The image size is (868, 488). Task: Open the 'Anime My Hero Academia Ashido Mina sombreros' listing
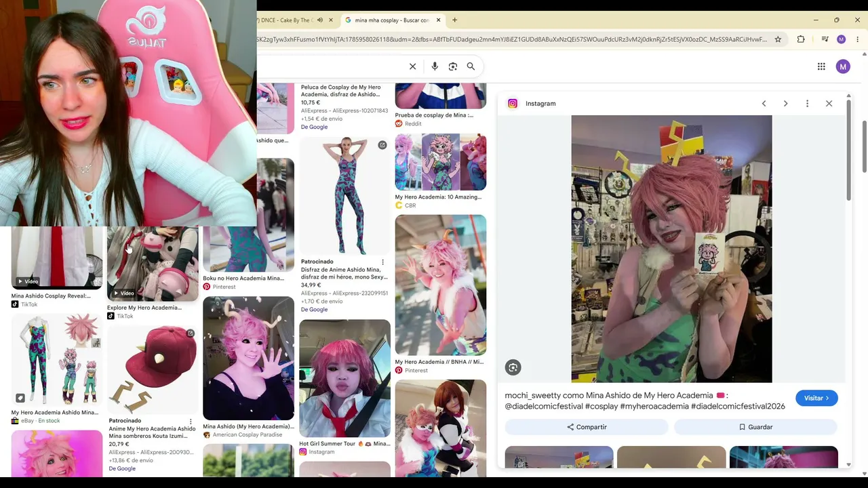coord(152,432)
